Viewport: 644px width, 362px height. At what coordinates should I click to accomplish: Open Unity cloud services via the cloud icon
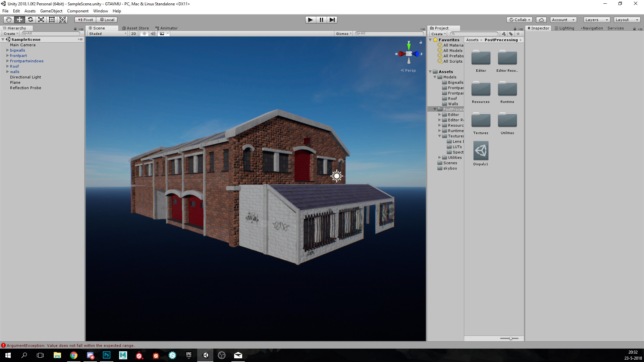click(541, 19)
